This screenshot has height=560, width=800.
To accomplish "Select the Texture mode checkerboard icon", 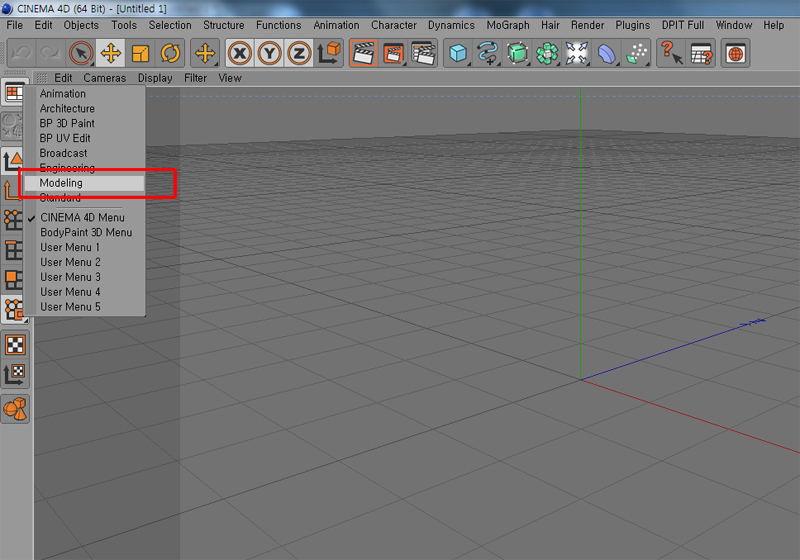I will pos(15,345).
